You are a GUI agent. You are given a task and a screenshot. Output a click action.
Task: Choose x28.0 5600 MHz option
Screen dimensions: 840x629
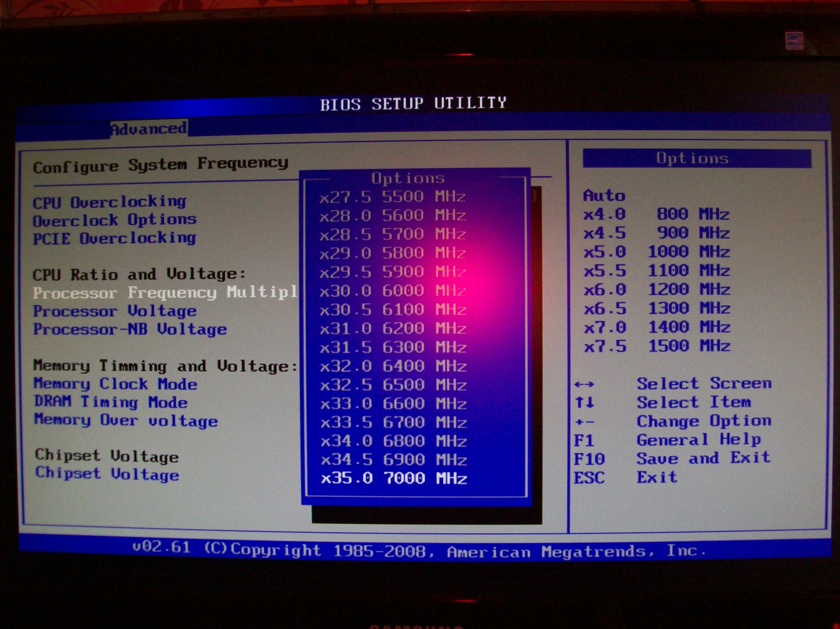point(393,216)
